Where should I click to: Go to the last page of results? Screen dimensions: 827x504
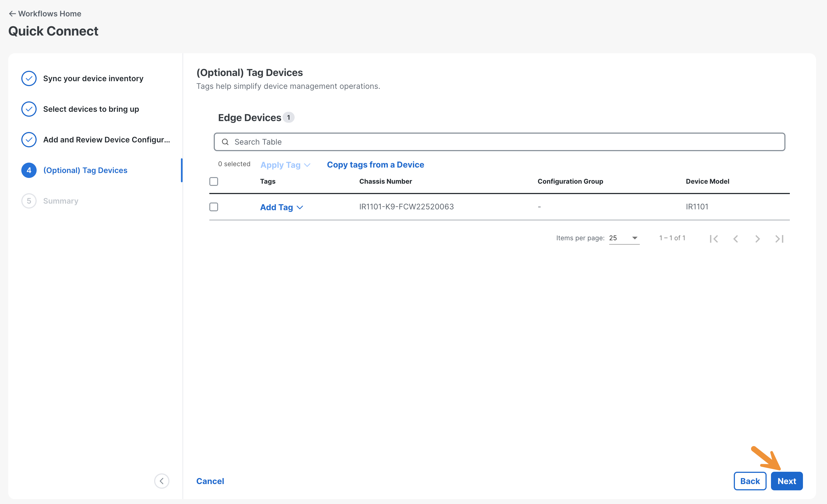[779, 239]
